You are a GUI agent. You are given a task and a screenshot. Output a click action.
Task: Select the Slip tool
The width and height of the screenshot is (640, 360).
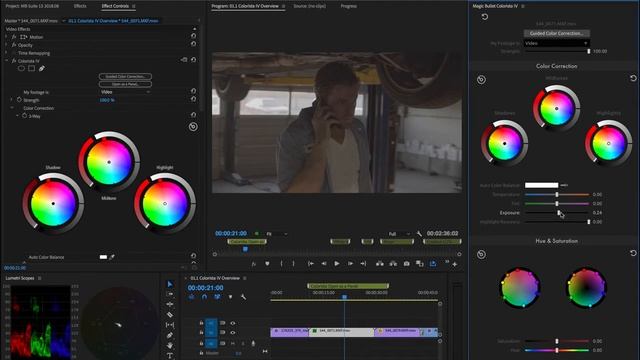coord(170,325)
